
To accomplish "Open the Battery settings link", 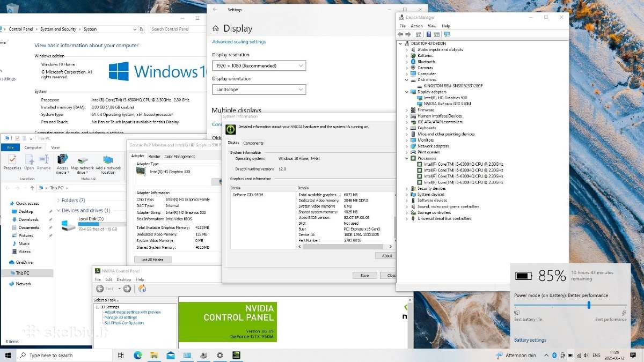I will click(x=530, y=340).
